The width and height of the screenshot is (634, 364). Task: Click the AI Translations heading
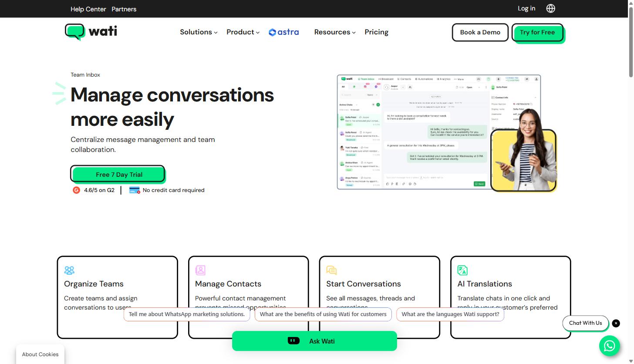pyautogui.click(x=485, y=284)
